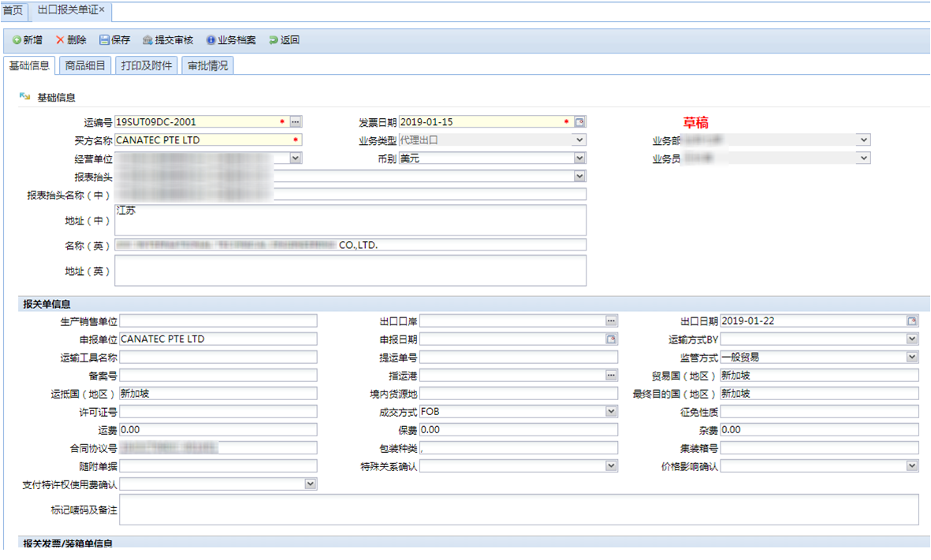Screen dimensions: 931x560
Task: Open the lookup button for 出口口岸
Action: [x=611, y=321]
